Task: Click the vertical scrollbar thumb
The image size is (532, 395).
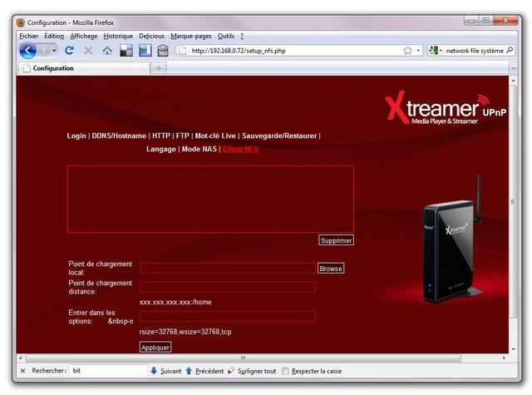Action: 513,201
